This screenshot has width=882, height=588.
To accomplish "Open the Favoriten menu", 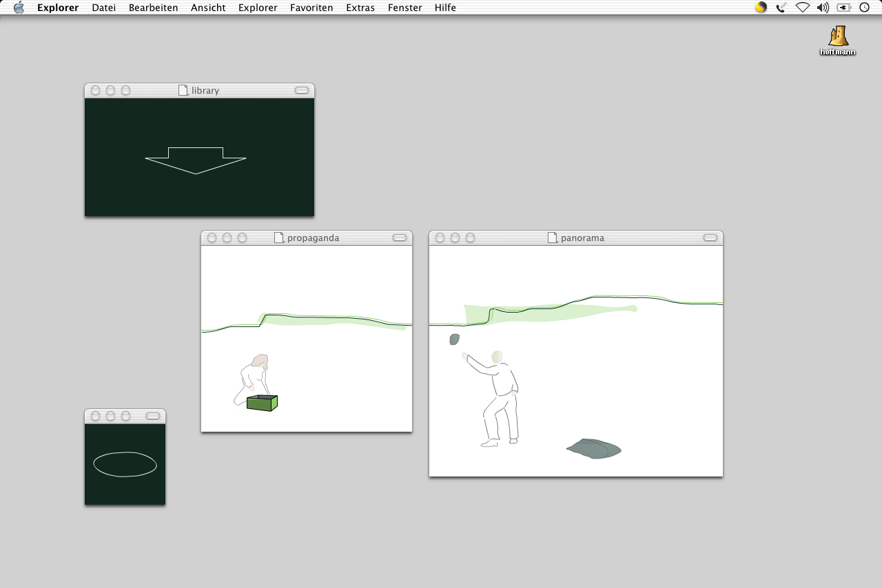I will pyautogui.click(x=311, y=8).
